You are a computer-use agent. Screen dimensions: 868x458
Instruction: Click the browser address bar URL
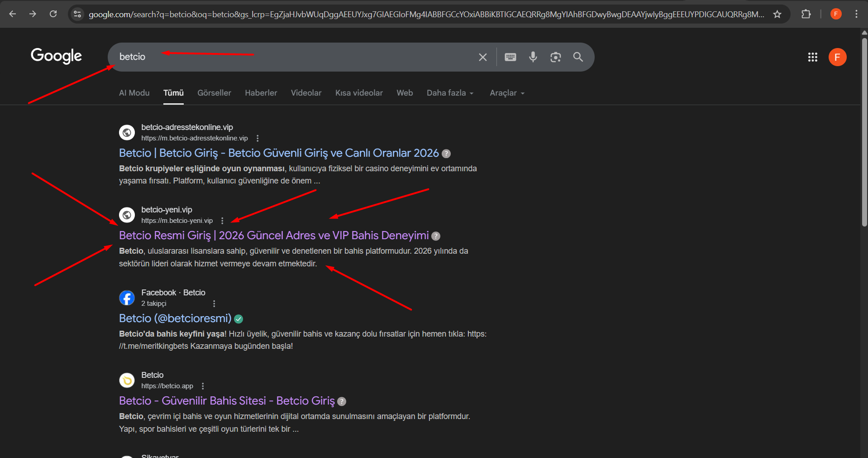coord(426,14)
